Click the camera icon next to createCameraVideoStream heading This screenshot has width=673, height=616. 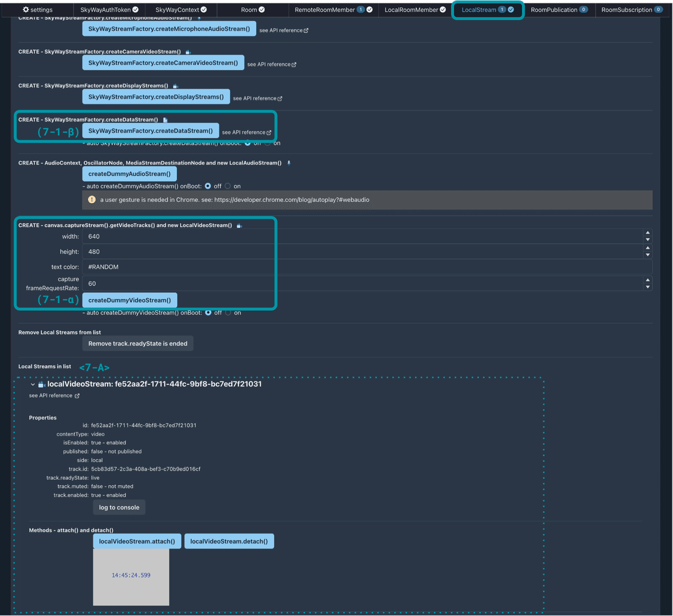[188, 52]
